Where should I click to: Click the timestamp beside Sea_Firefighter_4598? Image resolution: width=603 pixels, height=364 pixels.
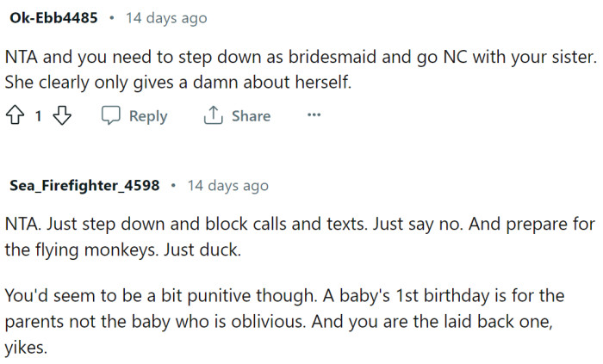(x=227, y=186)
